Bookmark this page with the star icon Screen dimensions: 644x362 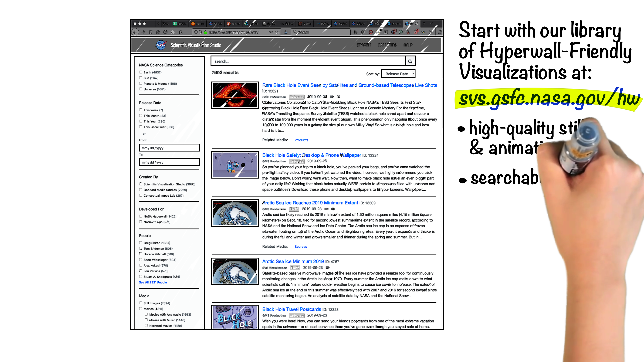(277, 32)
